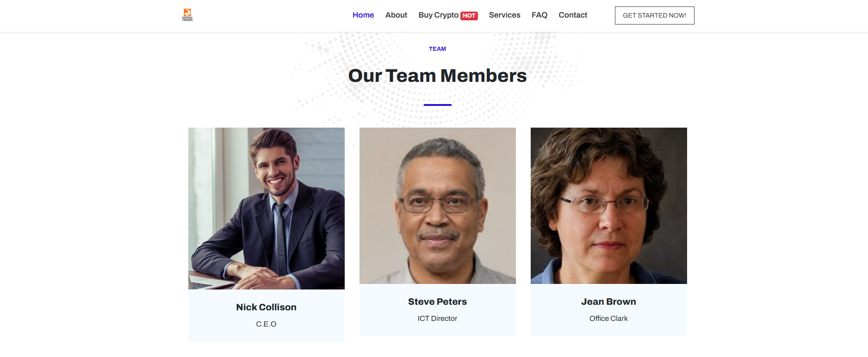
Task: Click the C.E.O role label
Action: coord(267,324)
